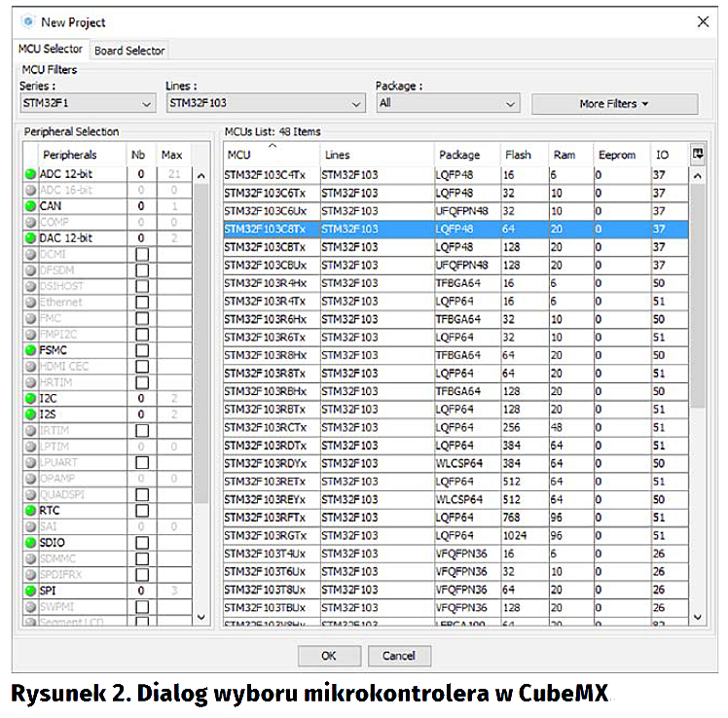Click the green status dot beside CAN

point(31,206)
